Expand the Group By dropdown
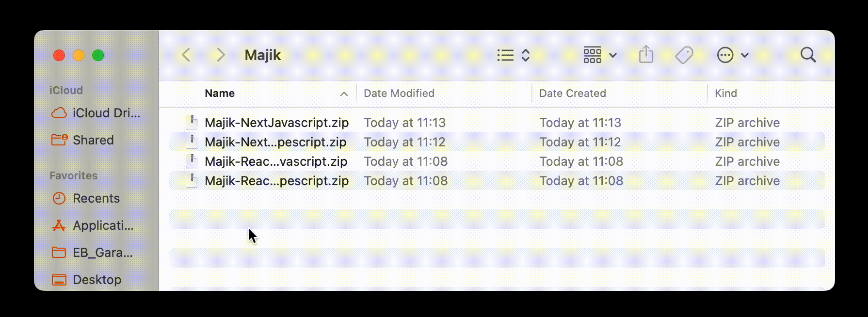The height and width of the screenshot is (317, 868). point(600,55)
